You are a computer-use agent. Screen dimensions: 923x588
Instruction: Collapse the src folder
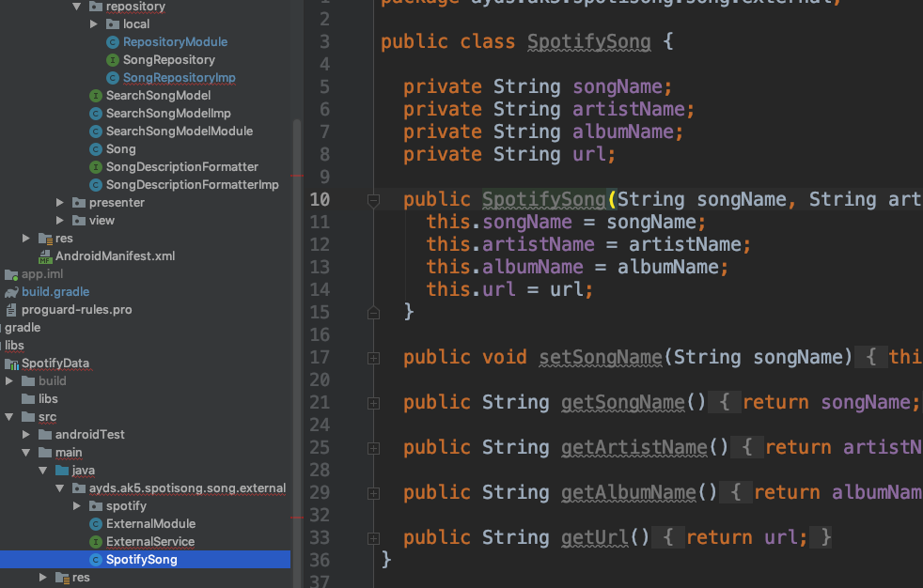[x=8, y=417]
